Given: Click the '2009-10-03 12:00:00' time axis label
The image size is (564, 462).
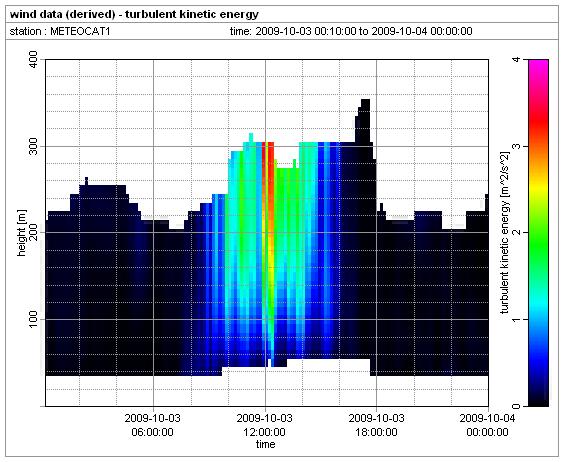Looking at the screenshot, I should [265, 425].
